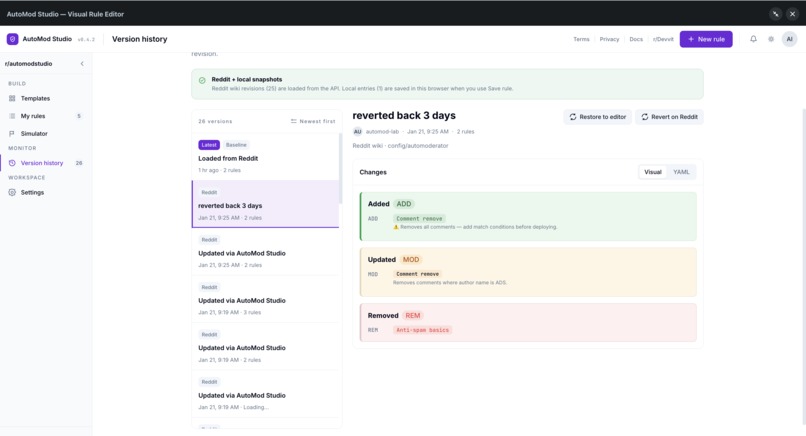Image resolution: width=806 pixels, height=436 pixels.
Task: Click the warning icon in Added section
Action: coord(396,227)
